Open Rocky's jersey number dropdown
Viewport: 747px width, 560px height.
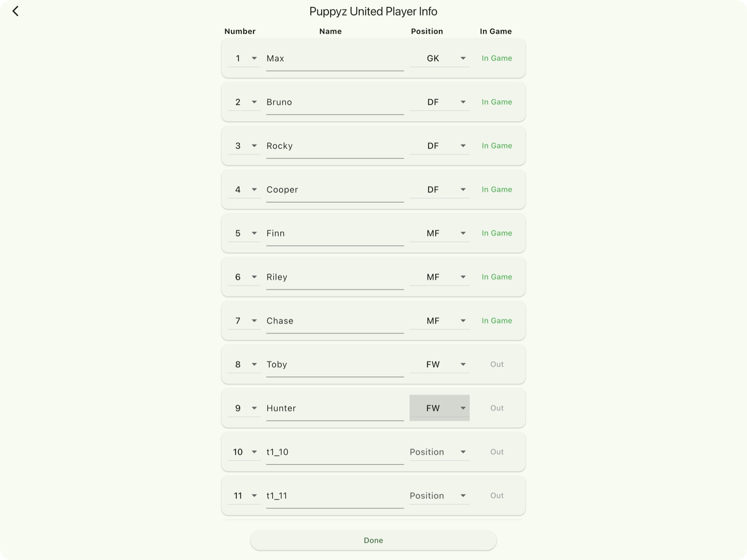pyautogui.click(x=244, y=145)
